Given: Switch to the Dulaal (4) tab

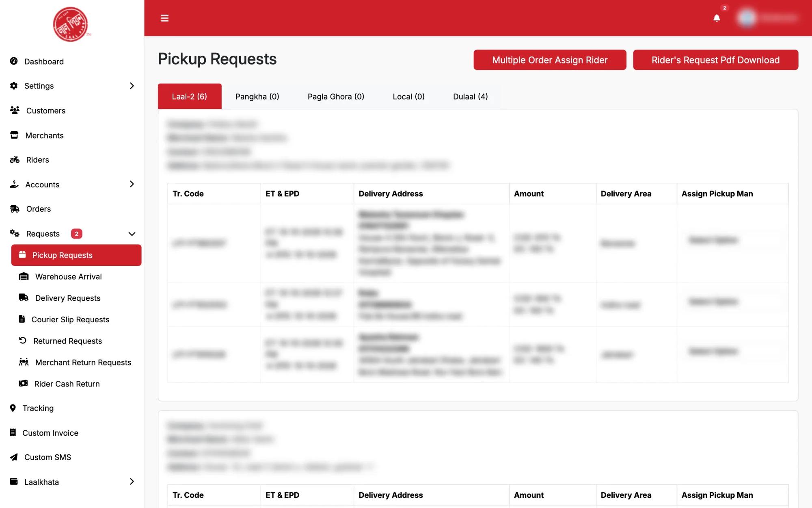Looking at the screenshot, I should click(471, 96).
